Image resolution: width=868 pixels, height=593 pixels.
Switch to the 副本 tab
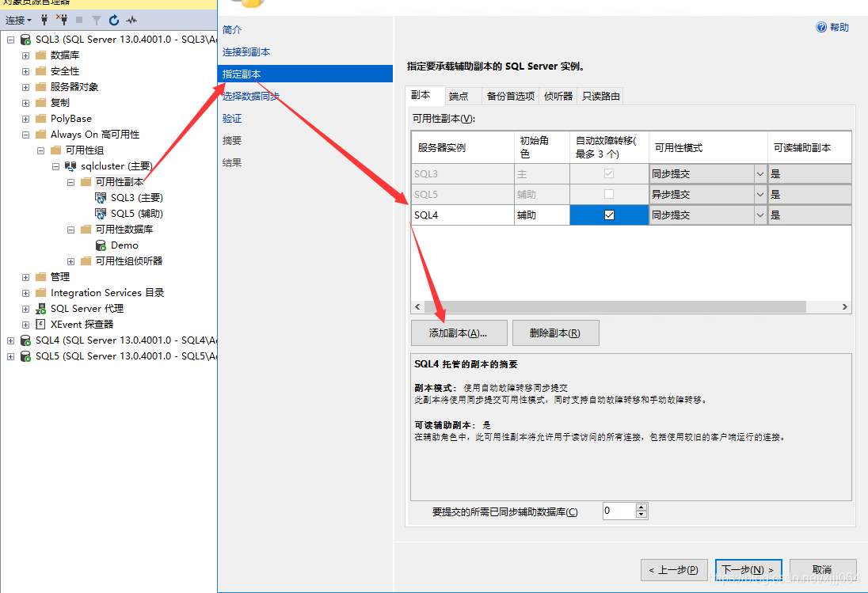pos(425,95)
